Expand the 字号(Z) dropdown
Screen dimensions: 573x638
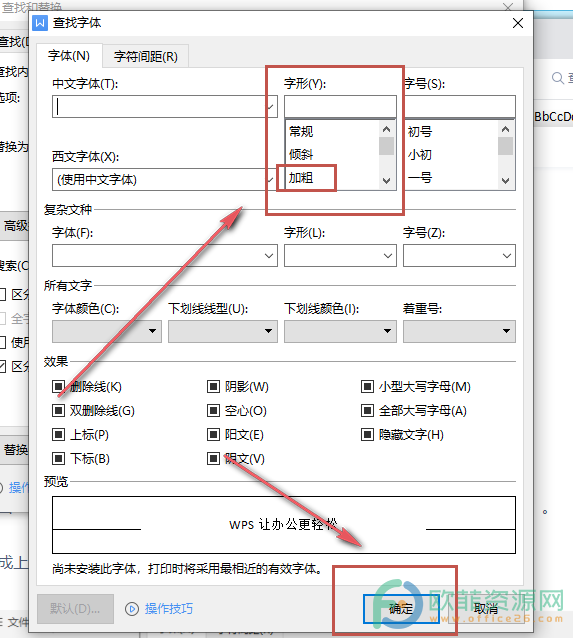(x=507, y=256)
